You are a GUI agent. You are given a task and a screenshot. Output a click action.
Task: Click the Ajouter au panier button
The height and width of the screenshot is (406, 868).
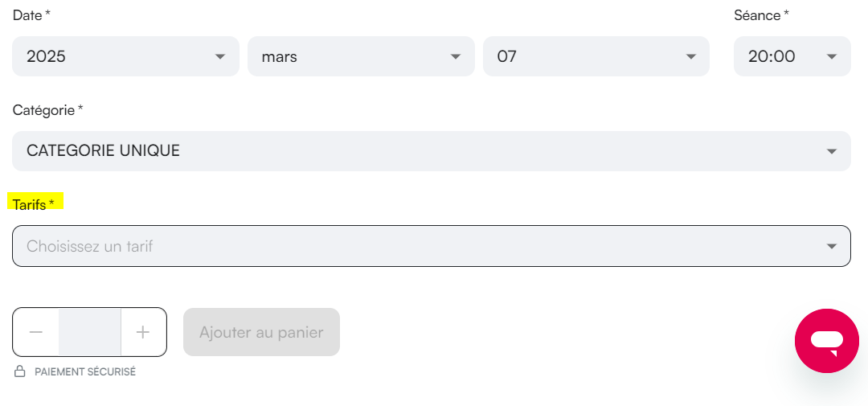tap(261, 332)
